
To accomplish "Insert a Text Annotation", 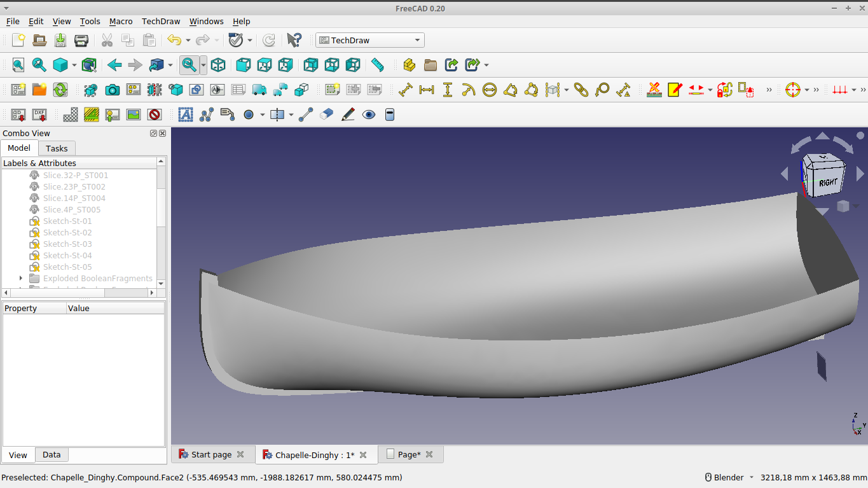I will click(x=186, y=115).
